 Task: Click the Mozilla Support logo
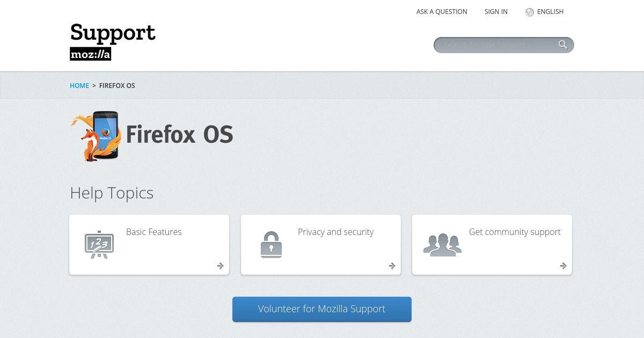tap(113, 42)
